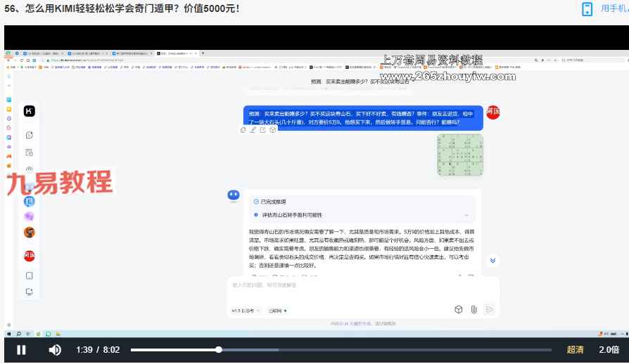Pause the video playback
The height and width of the screenshot is (364, 629).
[21, 350]
